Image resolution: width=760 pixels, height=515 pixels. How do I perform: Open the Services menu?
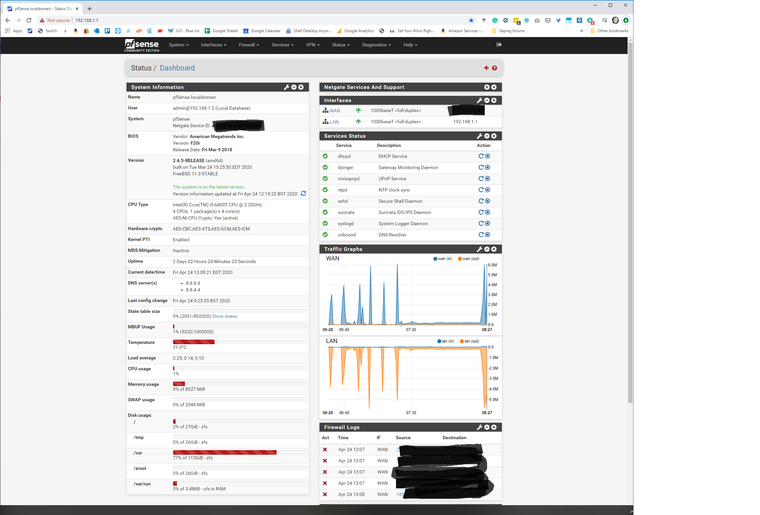tap(282, 45)
